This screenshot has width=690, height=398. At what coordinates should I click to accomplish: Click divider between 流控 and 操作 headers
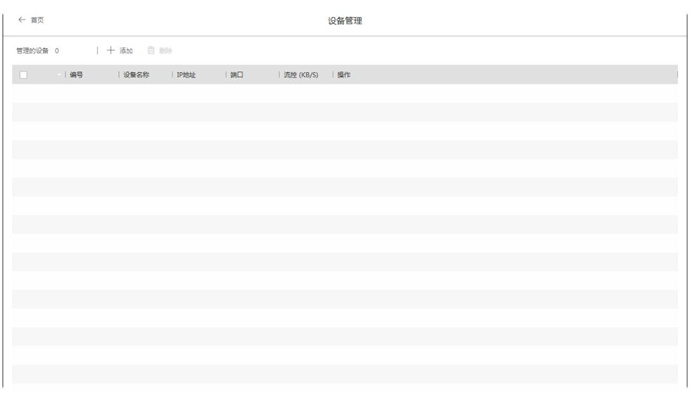coord(333,75)
